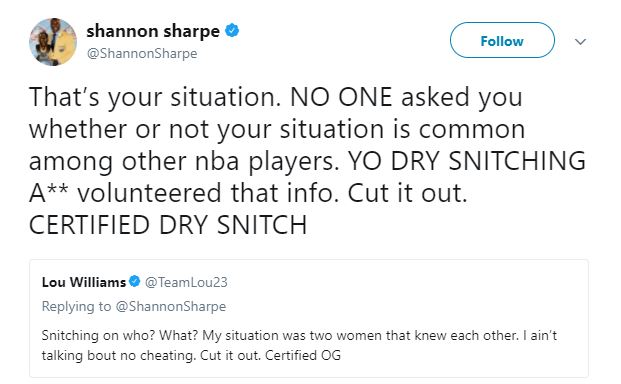This screenshot has height=384, width=621.
Task: Click the 'YO DRY SNITCHING' phrase in the tweet
Action: pos(467,161)
